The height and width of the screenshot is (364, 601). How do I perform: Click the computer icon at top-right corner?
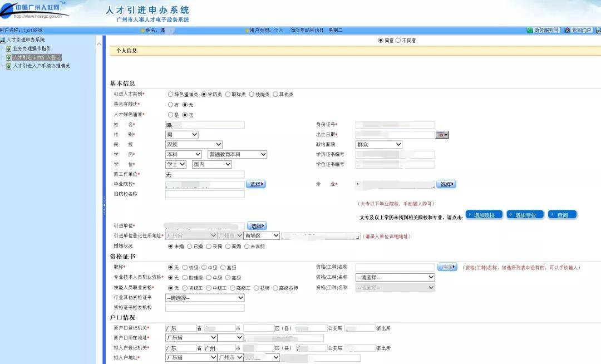597,30
